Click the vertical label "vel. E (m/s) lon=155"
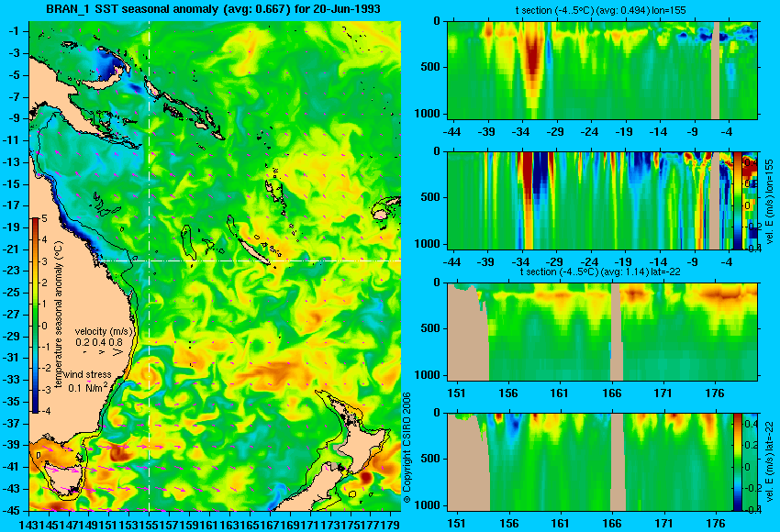This screenshot has height=532, width=780. coord(770,201)
